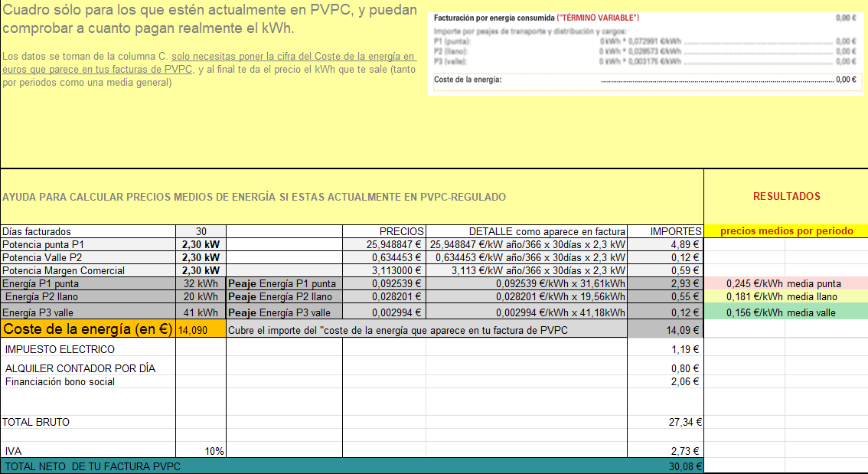This screenshot has width=868, height=474.
Task: Click the RESULTADOS heading
Action: coord(787,197)
